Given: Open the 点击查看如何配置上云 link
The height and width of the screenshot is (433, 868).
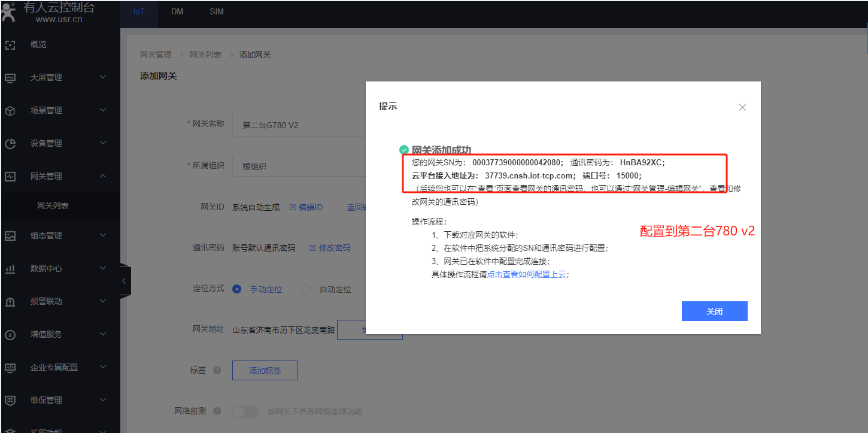Looking at the screenshot, I should pyautogui.click(x=526, y=274).
